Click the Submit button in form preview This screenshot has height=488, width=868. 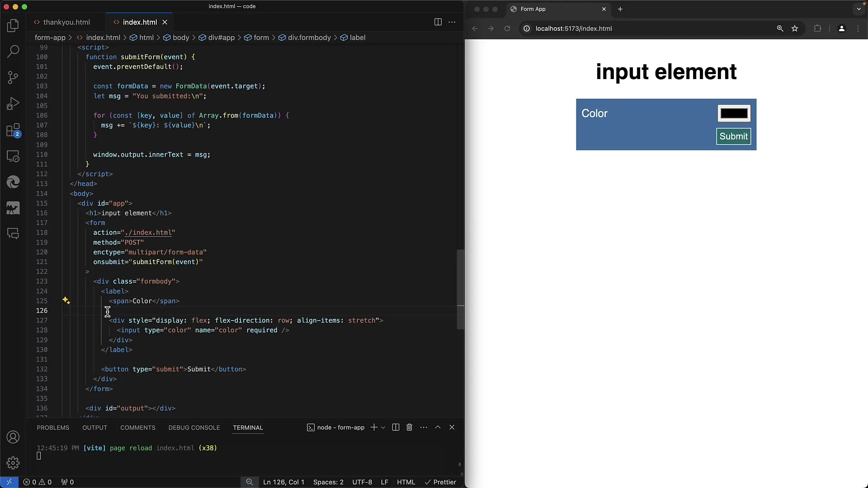(733, 136)
